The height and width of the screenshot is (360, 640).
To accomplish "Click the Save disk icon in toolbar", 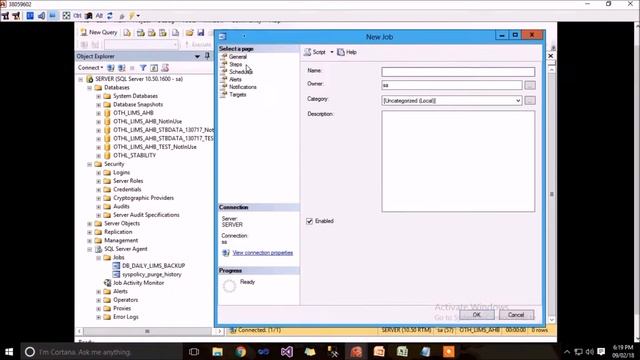I will click(x=200, y=32).
